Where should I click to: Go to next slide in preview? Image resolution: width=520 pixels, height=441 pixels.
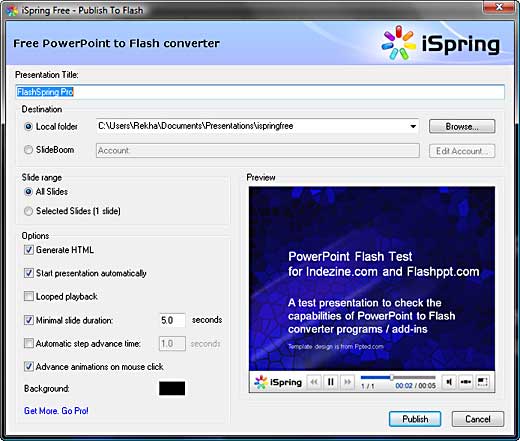347,382
